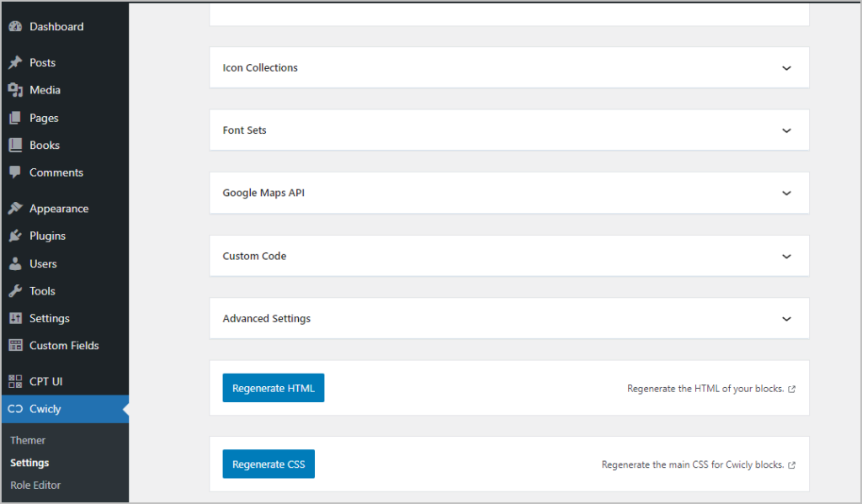Open the Custom Code chevron

click(x=786, y=256)
